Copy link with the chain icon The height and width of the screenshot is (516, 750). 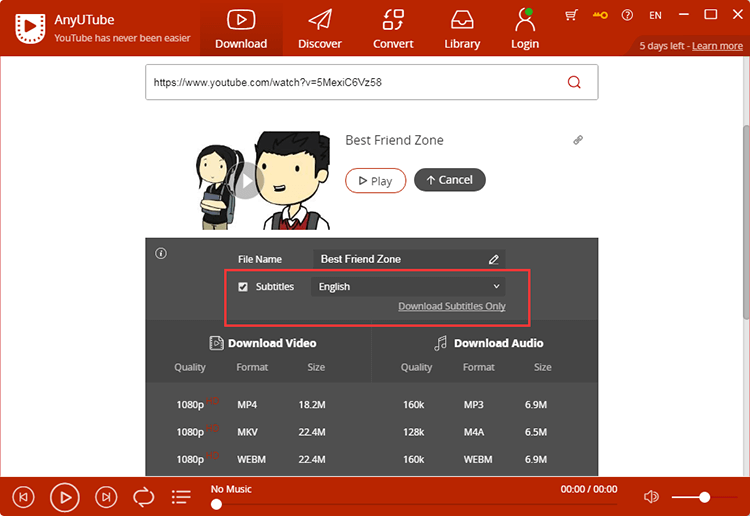click(x=578, y=140)
